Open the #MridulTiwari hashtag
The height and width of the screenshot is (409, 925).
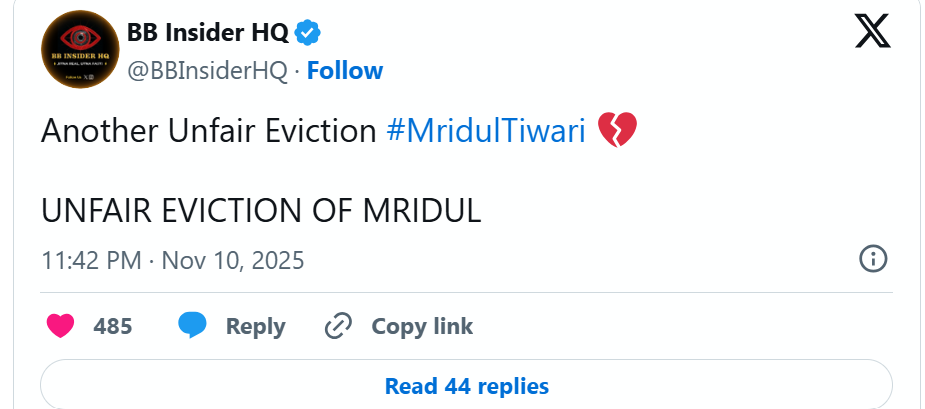click(486, 131)
